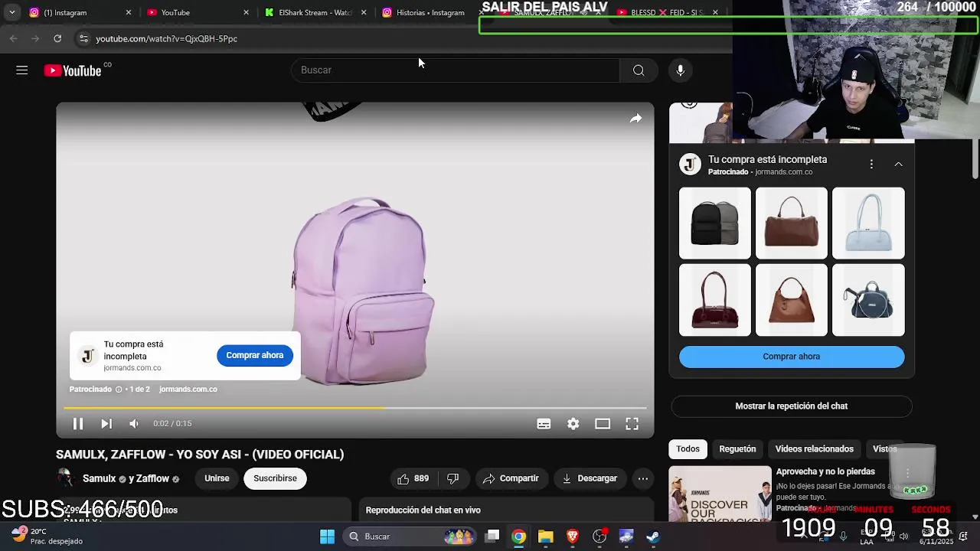Enter fullscreen mode

[x=632, y=424]
